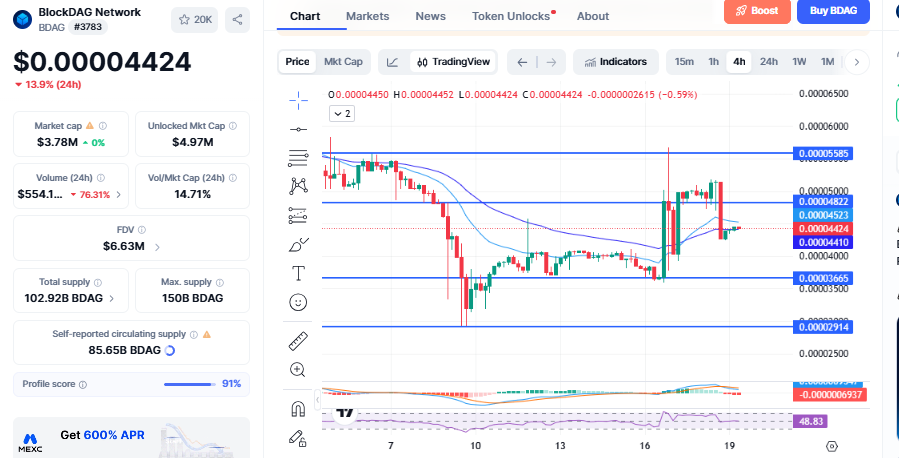Show Total supply info icon

click(97, 283)
